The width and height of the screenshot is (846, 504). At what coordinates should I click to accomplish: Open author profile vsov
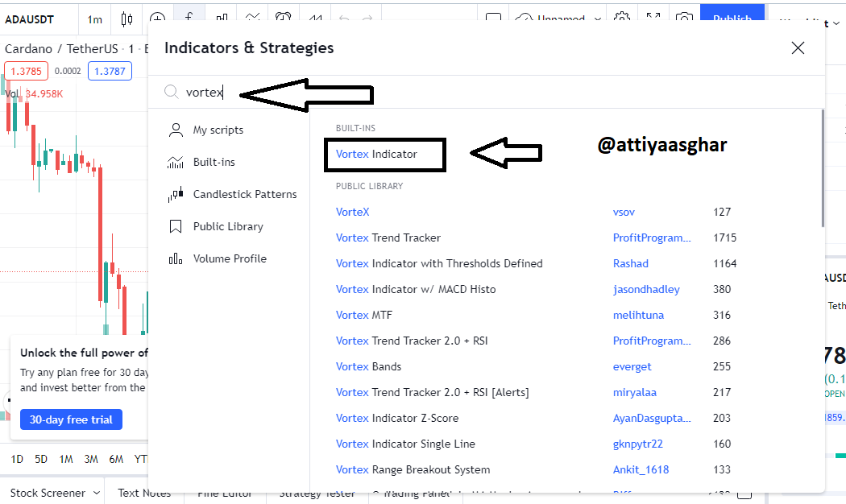pyautogui.click(x=624, y=212)
